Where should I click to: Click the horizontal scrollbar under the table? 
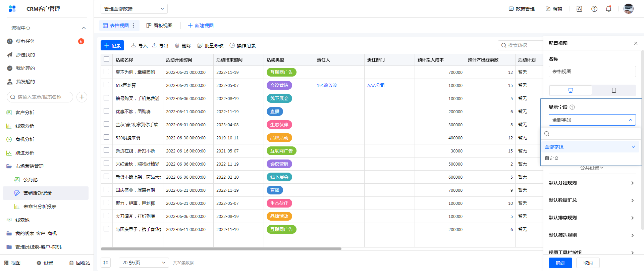[221, 249]
